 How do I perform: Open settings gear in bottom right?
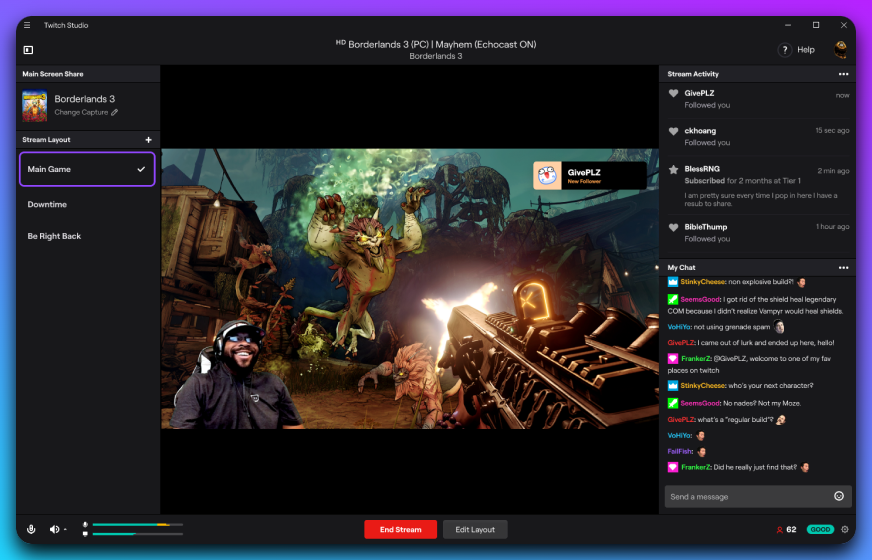tap(845, 529)
